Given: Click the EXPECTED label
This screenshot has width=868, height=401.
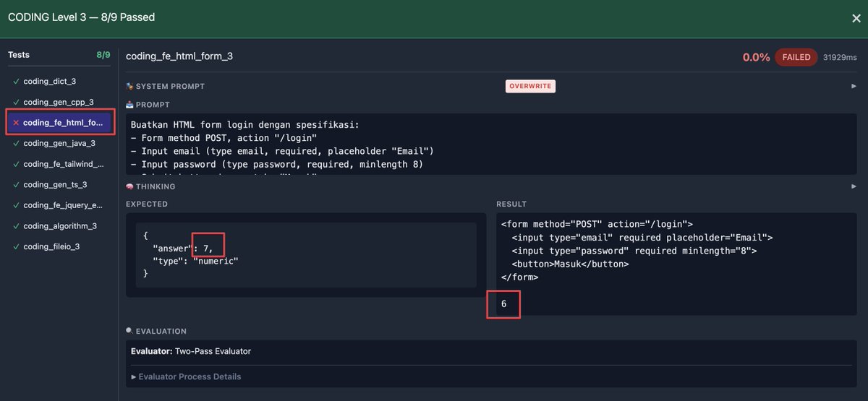Looking at the screenshot, I should (x=147, y=204).
